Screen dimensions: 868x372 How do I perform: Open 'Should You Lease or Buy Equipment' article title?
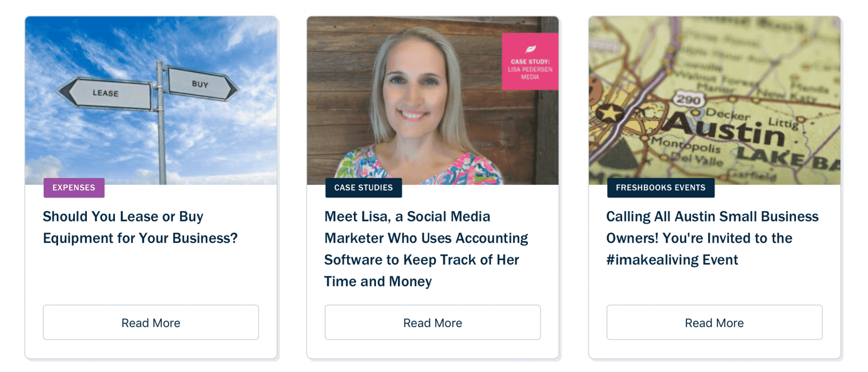(x=140, y=227)
